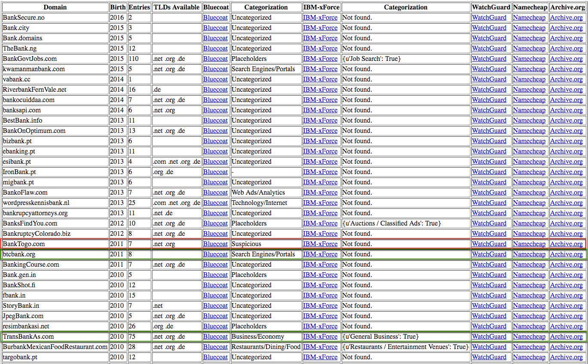Screen dimensions: 588x364
Task: Click the Namecheap link for kwamanmanbank.com
Action: click(x=529, y=69)
